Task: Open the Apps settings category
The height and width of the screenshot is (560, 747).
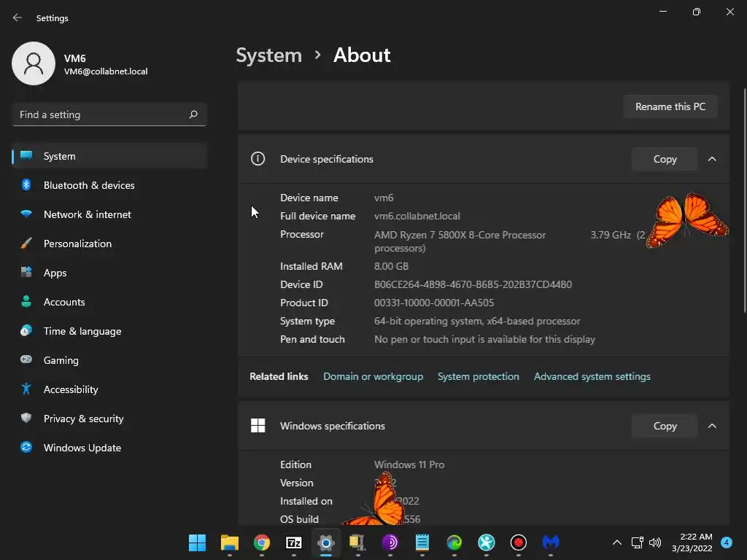Action: (x=109, y=273)
